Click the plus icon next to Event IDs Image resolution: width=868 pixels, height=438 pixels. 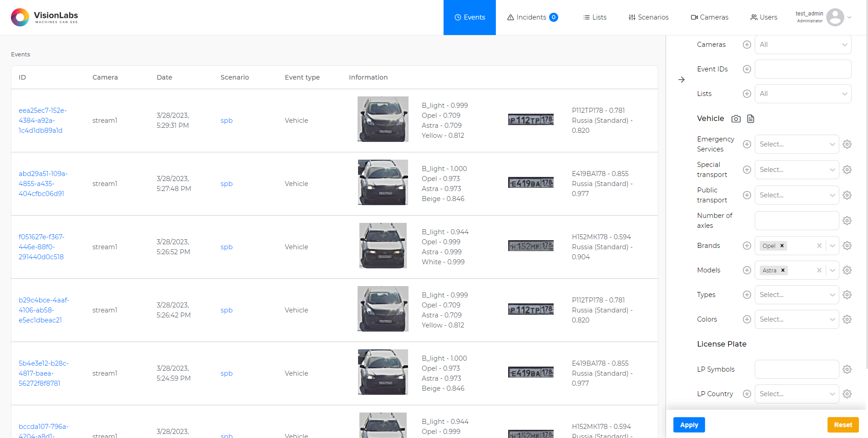(x=747, y=69)
